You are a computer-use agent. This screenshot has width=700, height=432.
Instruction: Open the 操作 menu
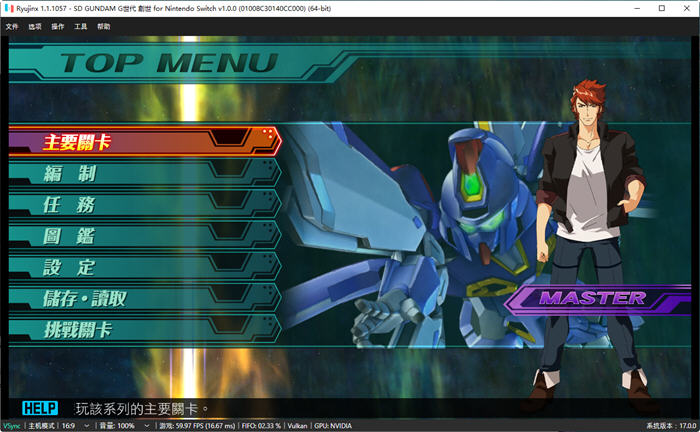click(x=58, y=26)
